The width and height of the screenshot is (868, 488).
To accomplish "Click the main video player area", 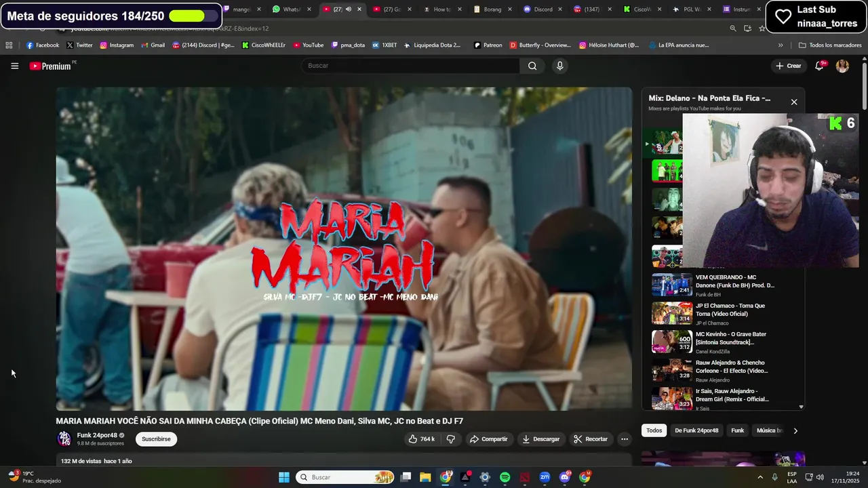I will [344, 249].
